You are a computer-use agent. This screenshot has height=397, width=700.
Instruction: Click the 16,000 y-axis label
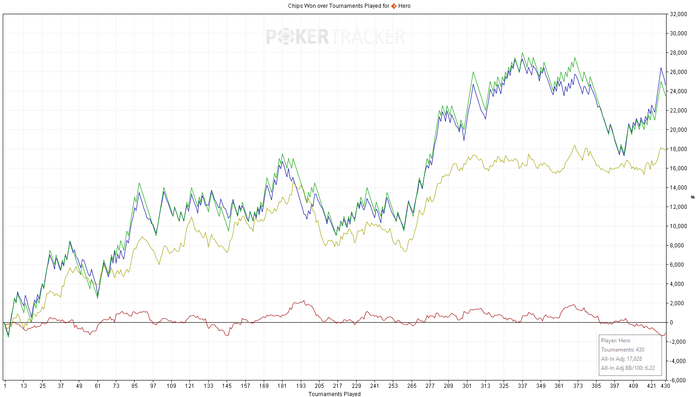coord(678,168)
